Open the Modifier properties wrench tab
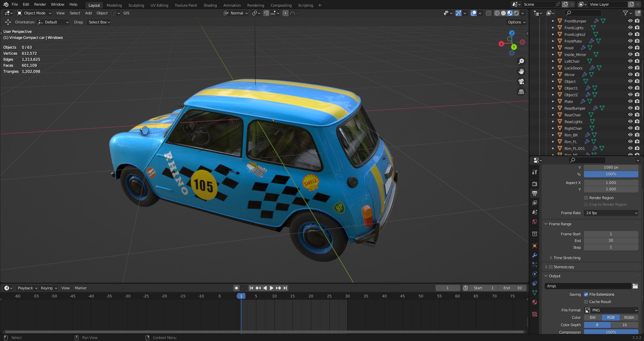This screenshot has height=341, width=644. [535, 255]
